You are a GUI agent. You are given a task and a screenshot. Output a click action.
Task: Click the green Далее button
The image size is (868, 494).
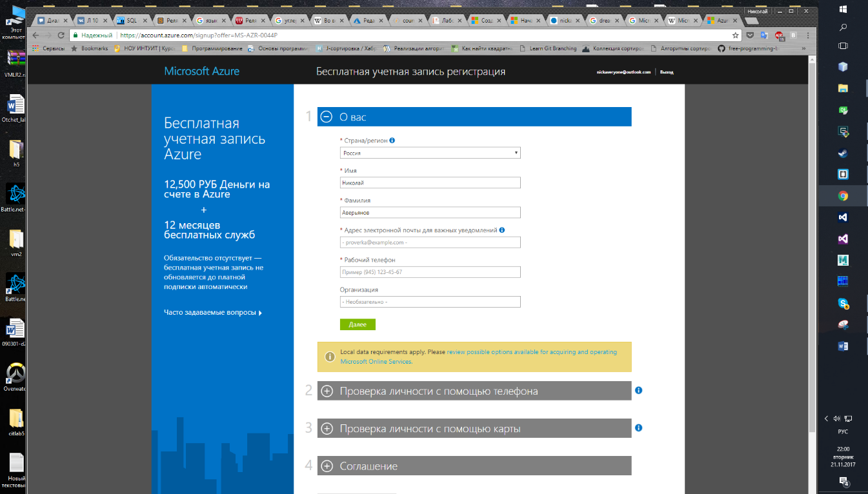[x=358, y=324]
